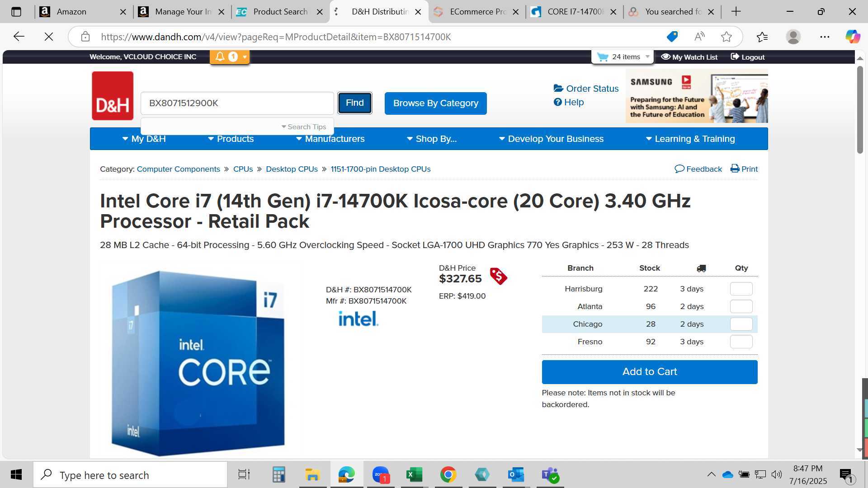Open the My D&H menu
Screen dimensions: 868x488
point(144,139)
